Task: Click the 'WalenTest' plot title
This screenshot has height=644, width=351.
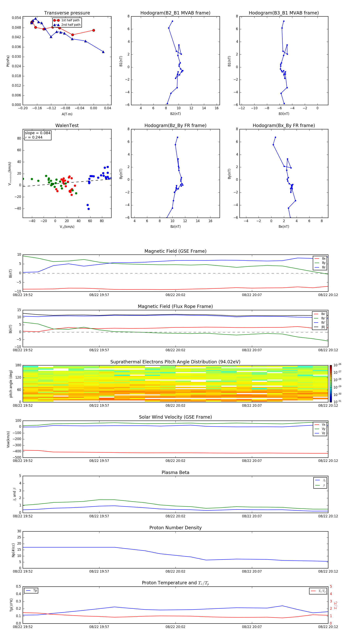Action: [x=67, y=125]
